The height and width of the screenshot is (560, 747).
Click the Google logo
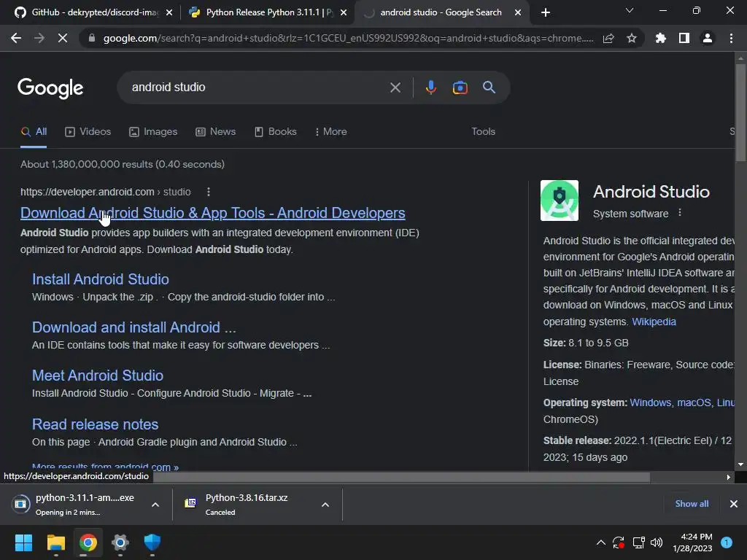point(50,88)
